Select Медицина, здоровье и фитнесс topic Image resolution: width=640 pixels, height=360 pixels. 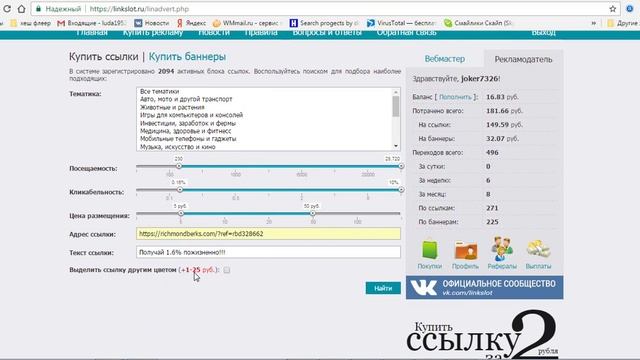[x=186, y=131]
